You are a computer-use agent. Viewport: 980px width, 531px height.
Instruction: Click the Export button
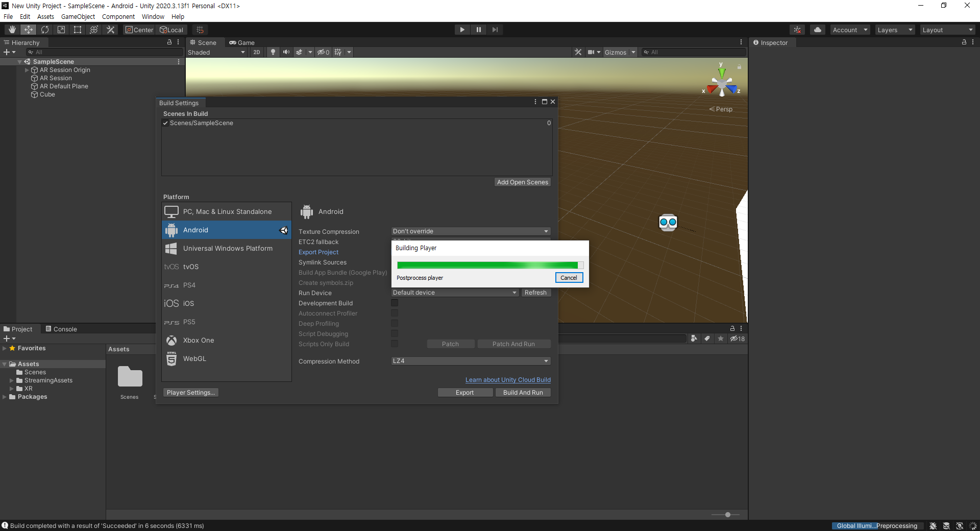point(465,393)
